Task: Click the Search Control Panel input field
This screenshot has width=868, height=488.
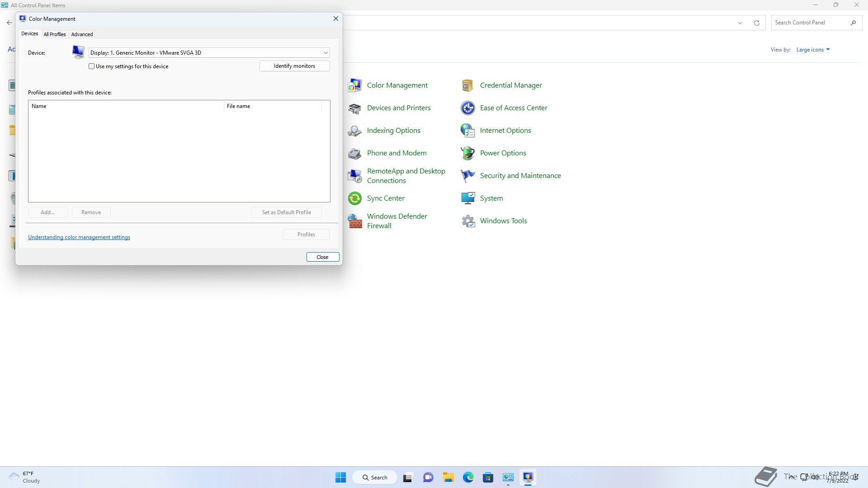Action: point(809,23)
